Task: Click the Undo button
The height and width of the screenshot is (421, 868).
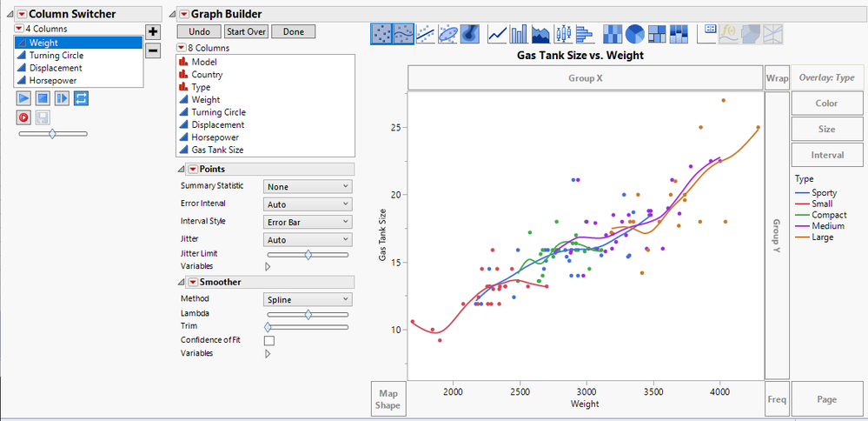Action: [199, 31]
